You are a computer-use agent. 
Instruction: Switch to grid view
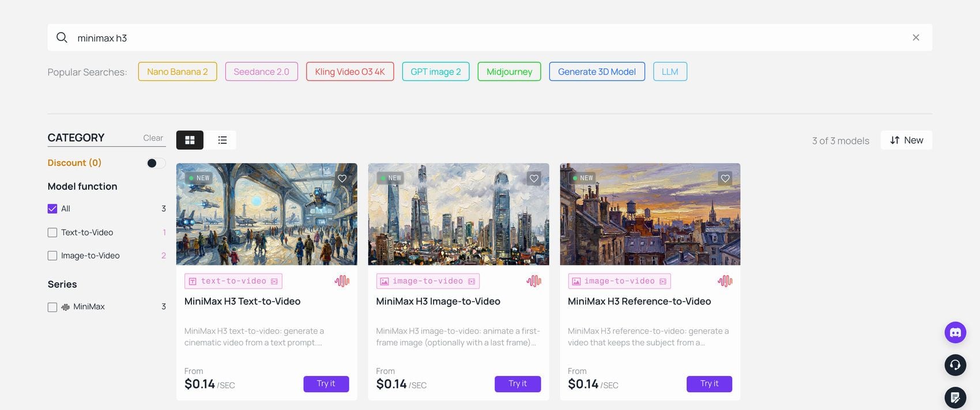190,140
